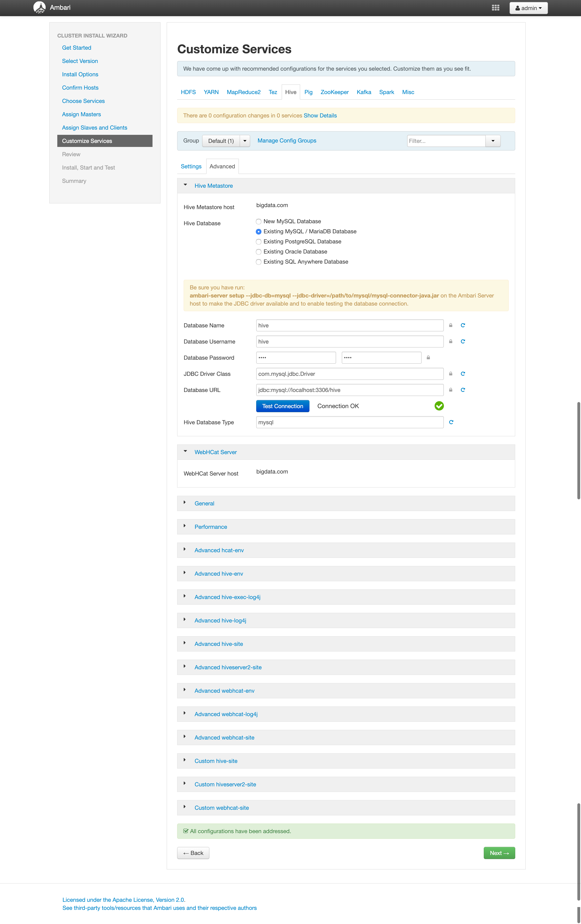Click the green Connection OK checkmark icon
The height and width of the screenshot is (924, 581).
[x=439, y=406]
